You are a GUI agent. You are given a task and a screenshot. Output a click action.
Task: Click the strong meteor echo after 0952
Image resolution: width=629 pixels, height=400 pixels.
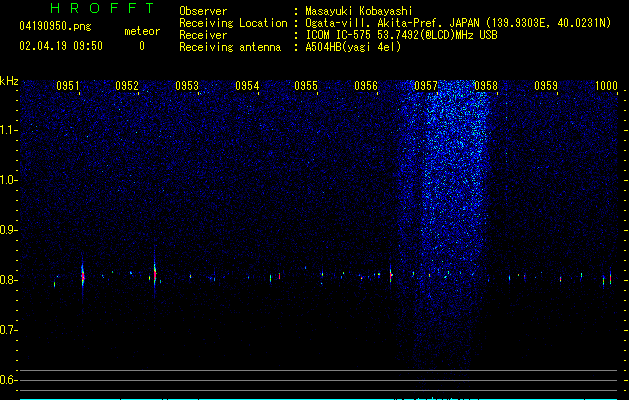(x=154, y=274)
